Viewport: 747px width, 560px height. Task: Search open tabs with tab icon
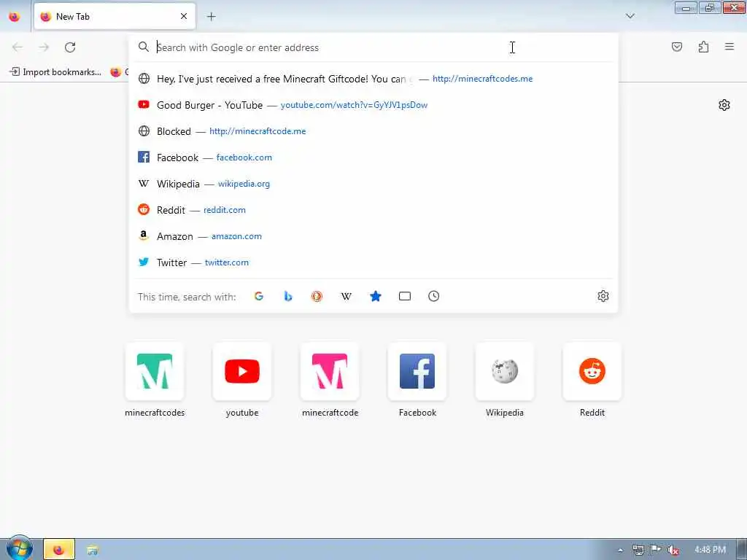(404, 296)
